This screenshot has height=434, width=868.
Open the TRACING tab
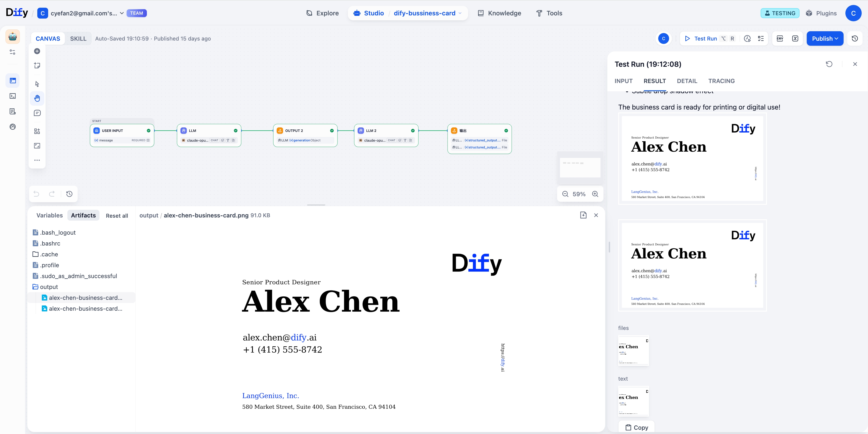[x=721, y=81]
